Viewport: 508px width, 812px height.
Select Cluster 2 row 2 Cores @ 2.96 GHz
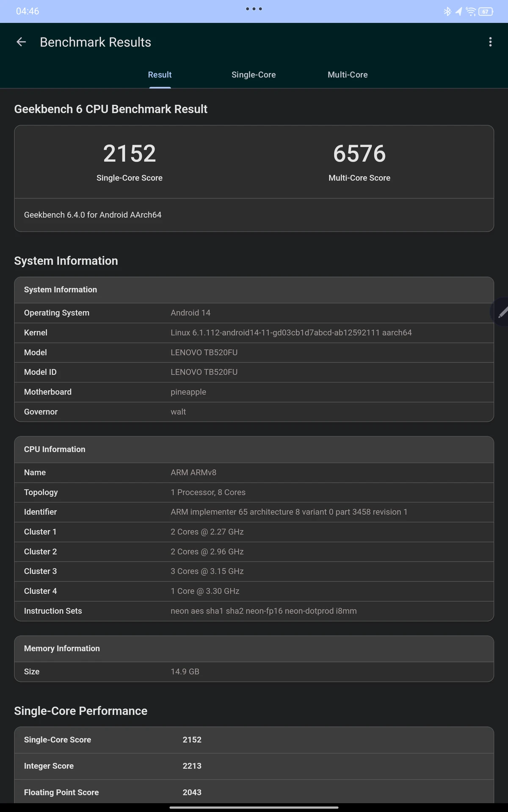(x=254, y=552)
